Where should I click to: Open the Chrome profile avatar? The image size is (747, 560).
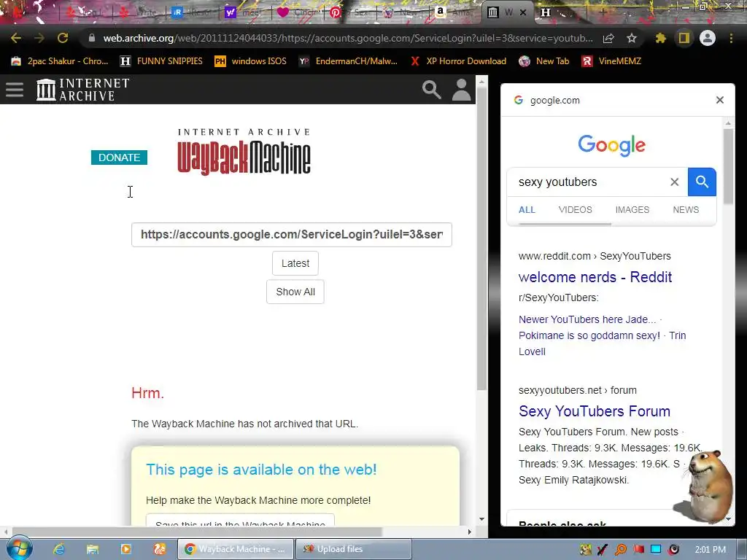[x=708, y=38]
